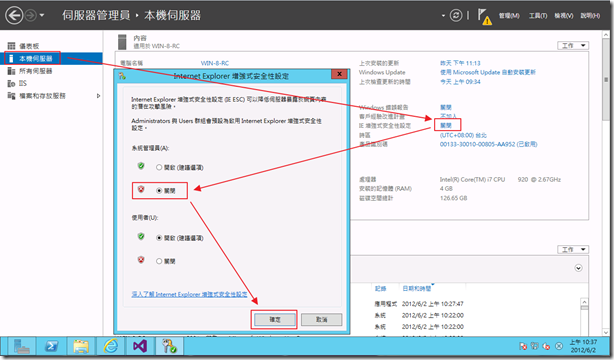Select 儀表板 in the sidebar

pyautogui.click(x=29, y=46)
